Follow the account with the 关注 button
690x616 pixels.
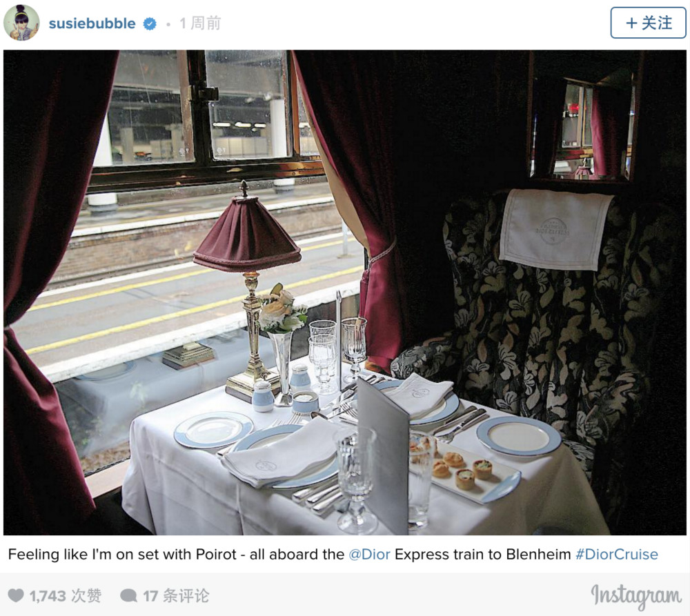[648, 23]
